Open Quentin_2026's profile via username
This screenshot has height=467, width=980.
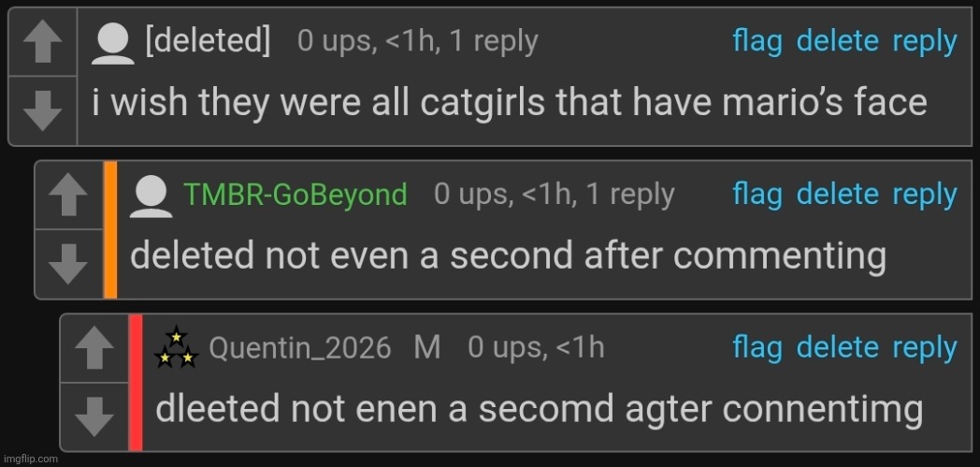(299, 349)
